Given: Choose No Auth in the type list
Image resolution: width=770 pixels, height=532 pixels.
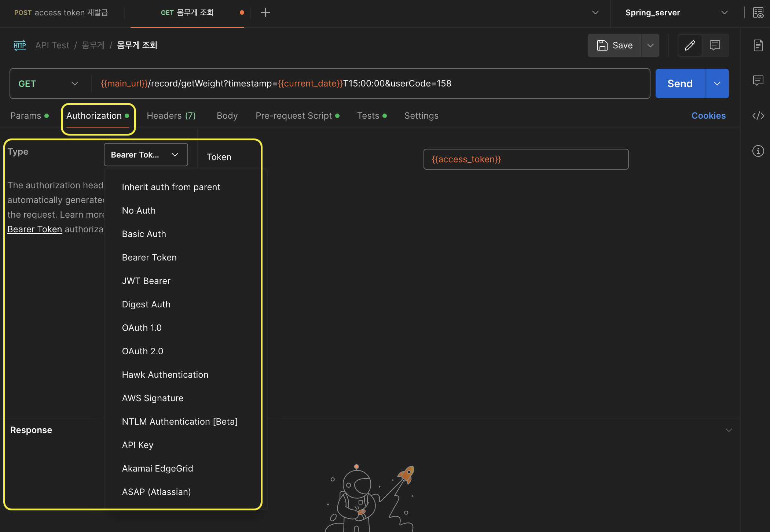Looking at the screenshot, I should [139, 210].
